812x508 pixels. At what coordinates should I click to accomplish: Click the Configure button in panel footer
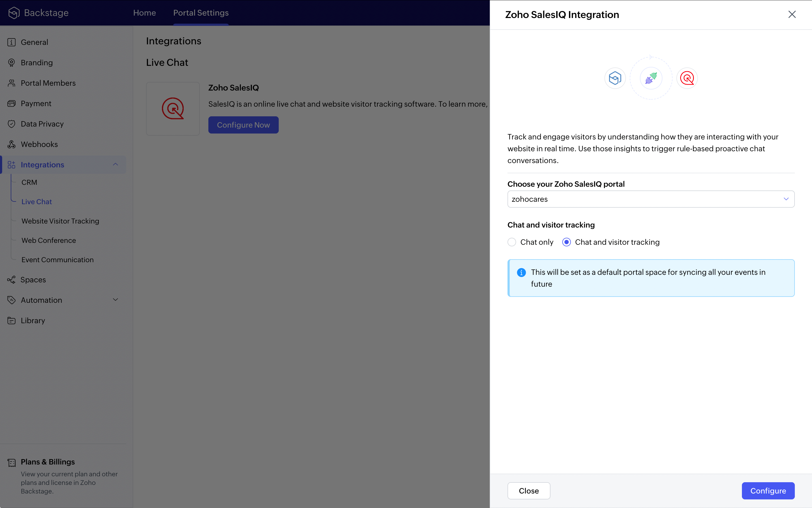click(768, 491)
